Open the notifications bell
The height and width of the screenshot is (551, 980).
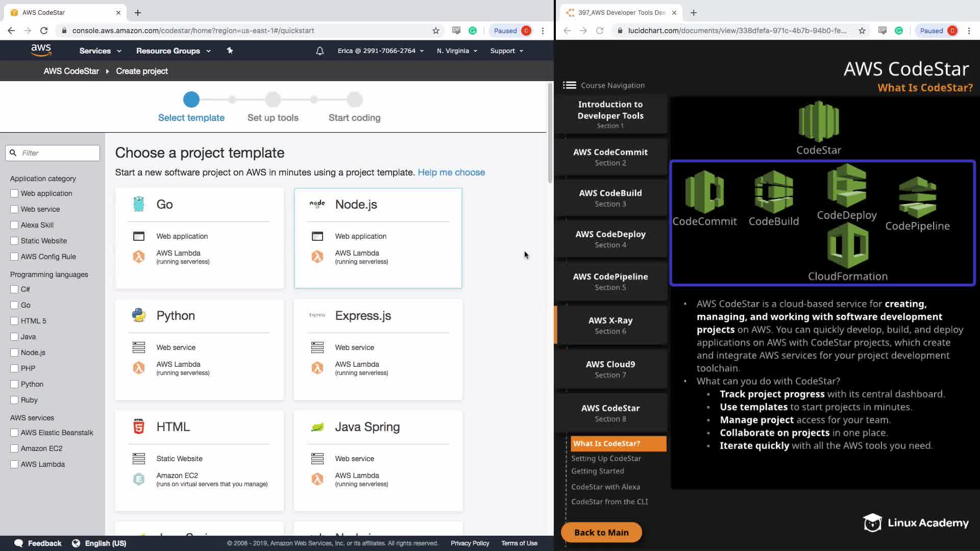pos(320,51)
